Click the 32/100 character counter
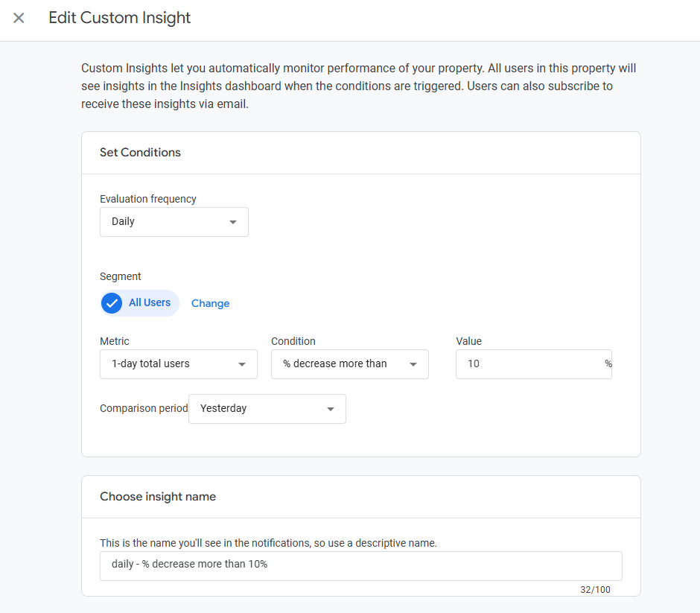Screen dimensions: 700x613 595,590
